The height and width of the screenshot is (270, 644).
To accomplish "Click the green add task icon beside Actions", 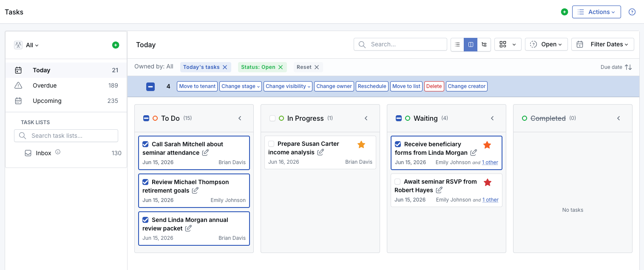I will pyautogui.click(x=565, y=12).
